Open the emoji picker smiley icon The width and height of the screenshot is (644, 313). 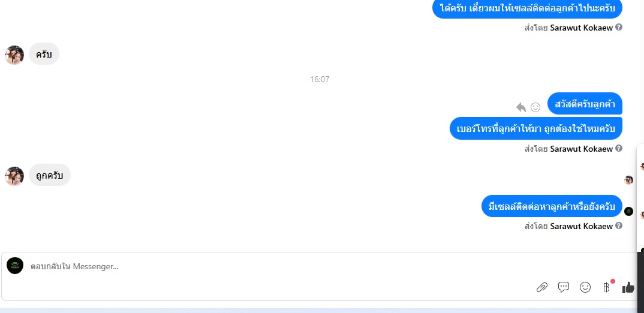click(x=585, y=287)
